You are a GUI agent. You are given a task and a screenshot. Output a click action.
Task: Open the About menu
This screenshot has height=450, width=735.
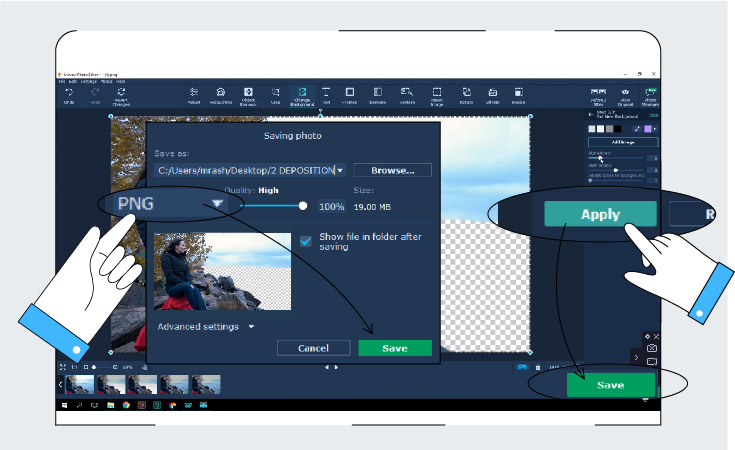107,82
